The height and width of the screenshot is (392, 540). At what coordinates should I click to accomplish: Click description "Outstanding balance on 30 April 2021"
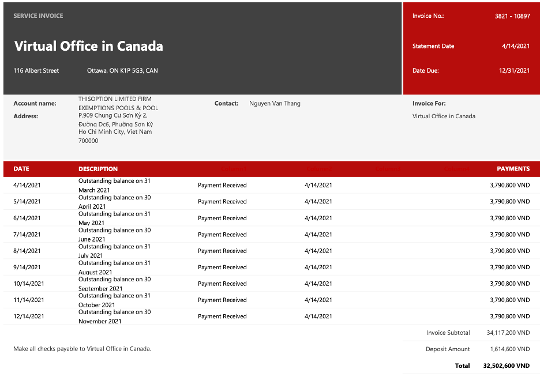(114, 202)
